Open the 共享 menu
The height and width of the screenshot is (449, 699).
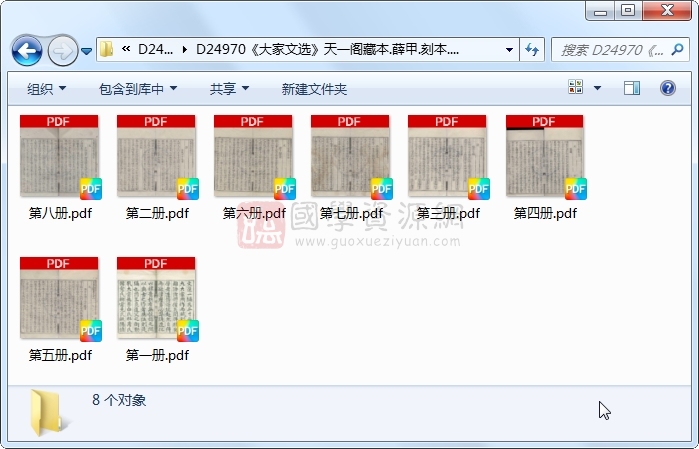[x=229, y=89]
